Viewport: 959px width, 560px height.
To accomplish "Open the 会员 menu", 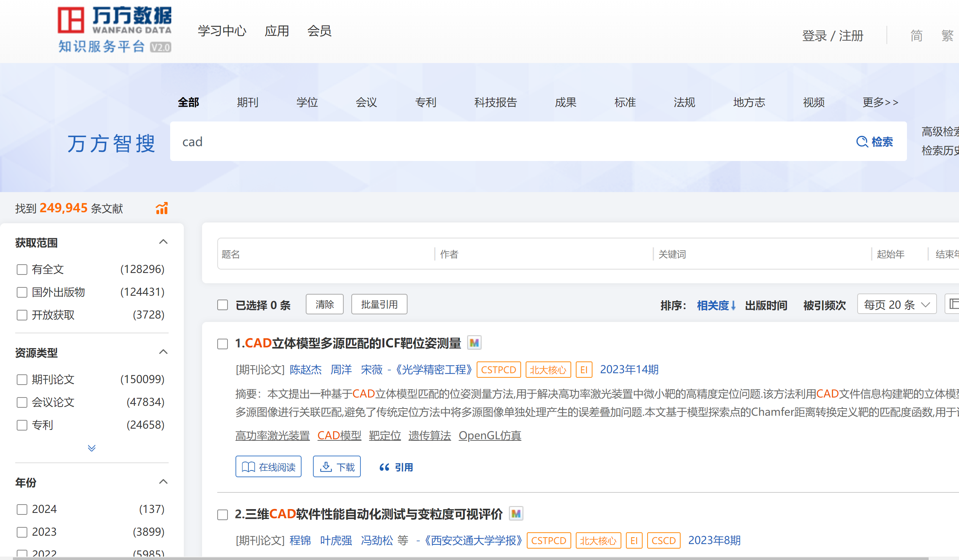I will point(320,30).
